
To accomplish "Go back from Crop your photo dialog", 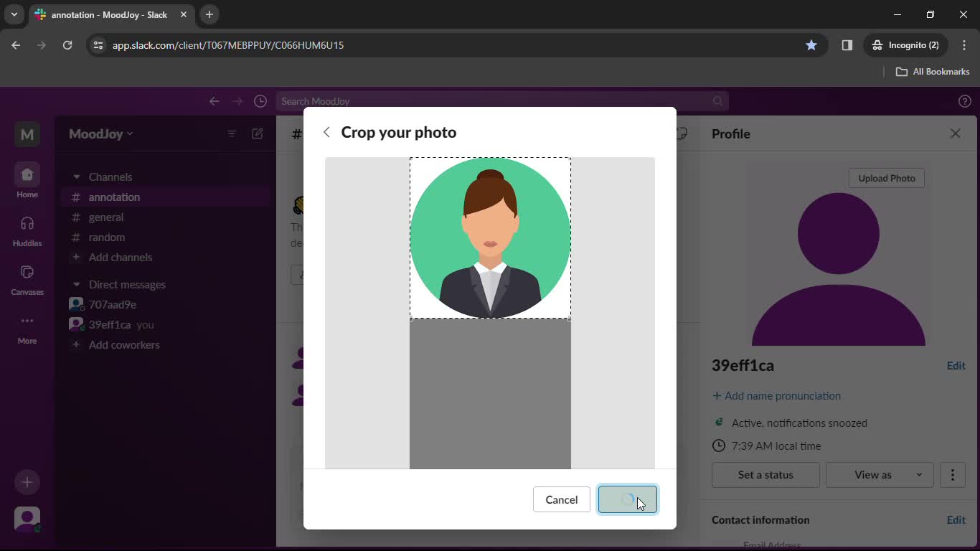I will pyautogui.click(x=326, y=132).
